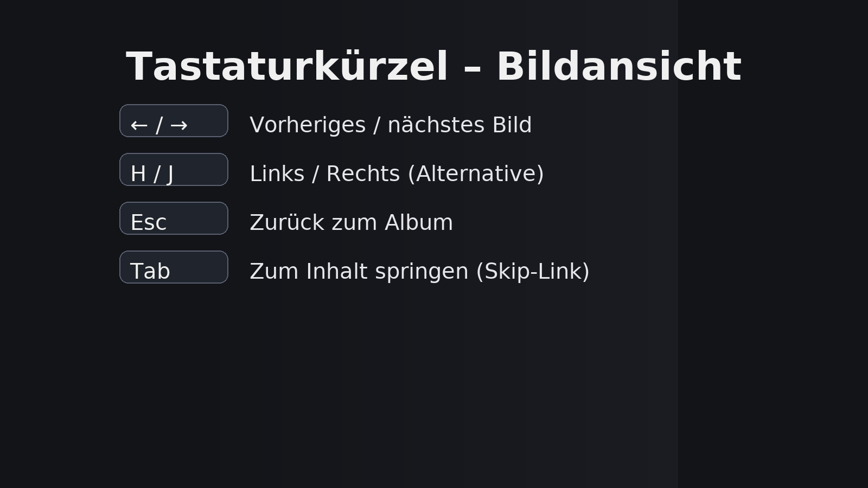The width and height of the screenshot is (868, 488).
Task: Click the "nächstes Bild" text
Action: [459, 125]
